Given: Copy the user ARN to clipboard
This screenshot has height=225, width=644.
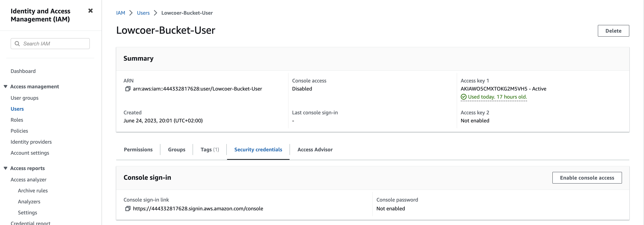Looking at the screenshot, I should click(x=128, y=89).
